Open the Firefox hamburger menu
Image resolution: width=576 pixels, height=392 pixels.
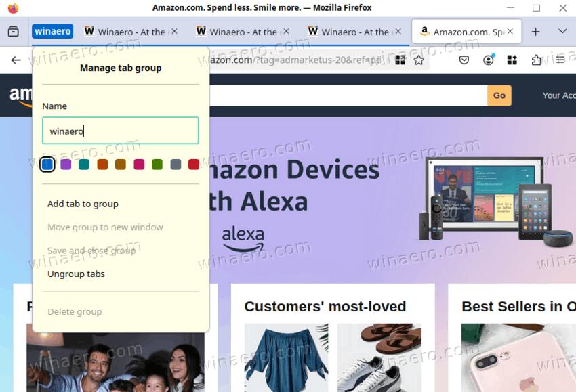click(560, 60)
